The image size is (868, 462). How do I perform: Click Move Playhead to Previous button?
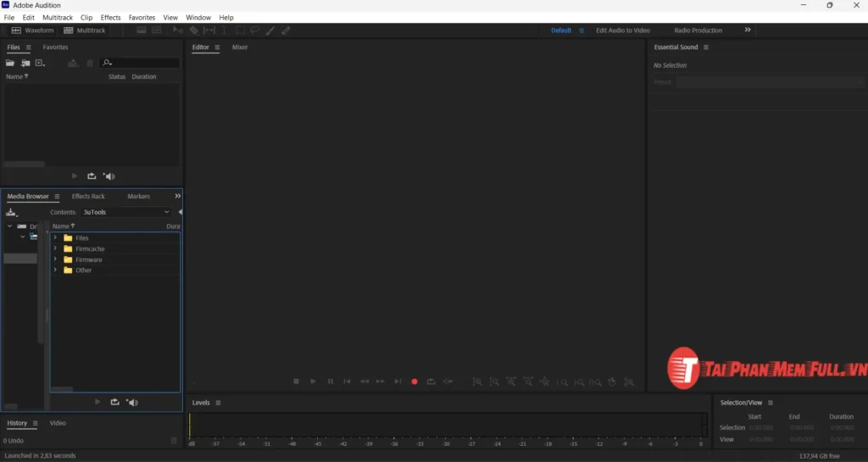(x=347, y=381)
